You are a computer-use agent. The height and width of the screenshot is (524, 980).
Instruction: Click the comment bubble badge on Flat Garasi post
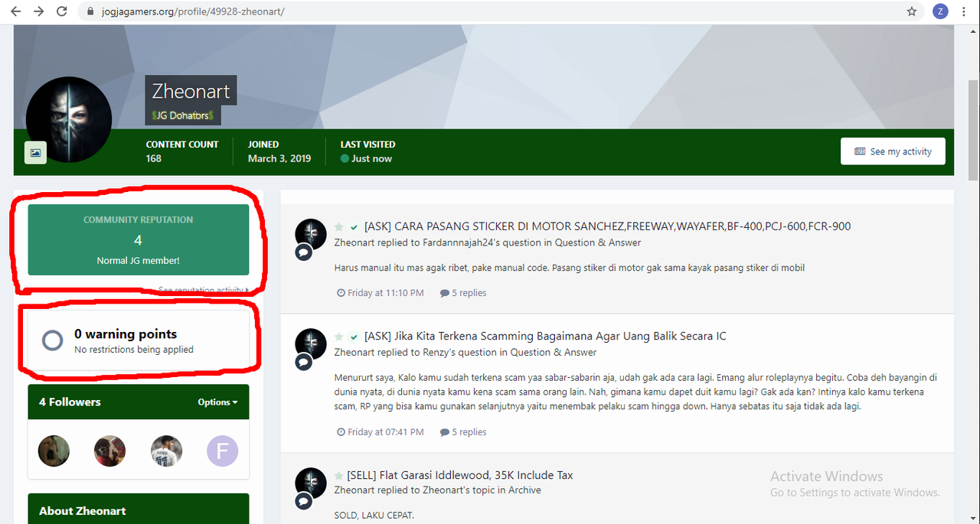pyautogui.click(x=304, y=501)
